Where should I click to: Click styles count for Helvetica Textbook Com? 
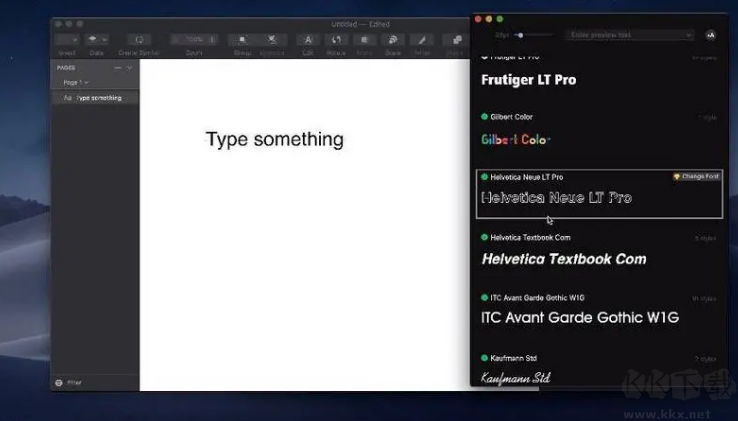click(x=705, y=238)
